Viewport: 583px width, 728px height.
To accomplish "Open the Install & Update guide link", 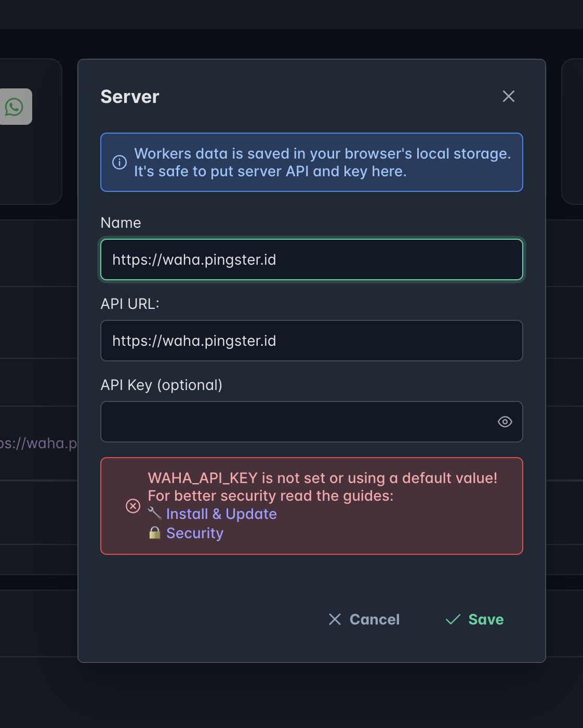I will point(221,514).
